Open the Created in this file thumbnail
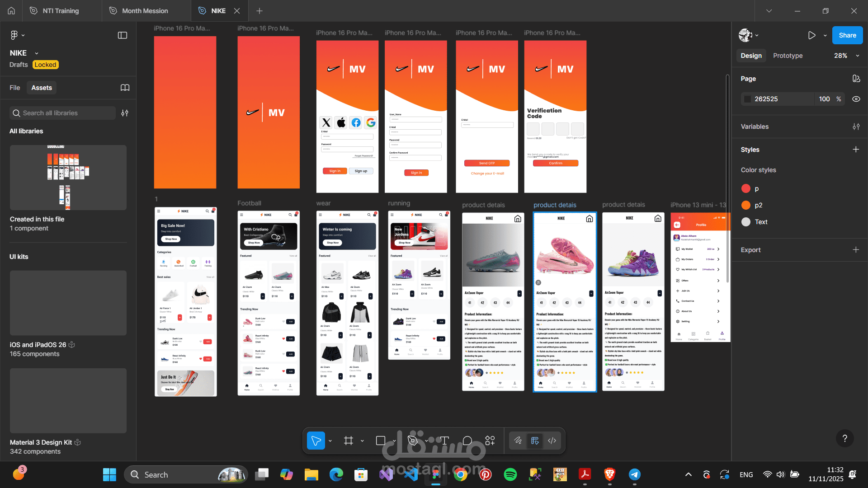 pyautogui.click(x=68, y=178)
